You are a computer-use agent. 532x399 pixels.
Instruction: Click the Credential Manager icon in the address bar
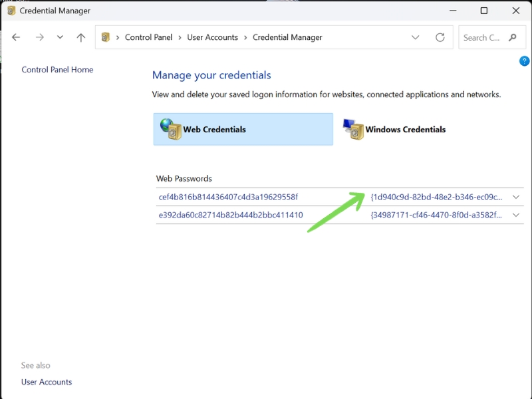106,37
